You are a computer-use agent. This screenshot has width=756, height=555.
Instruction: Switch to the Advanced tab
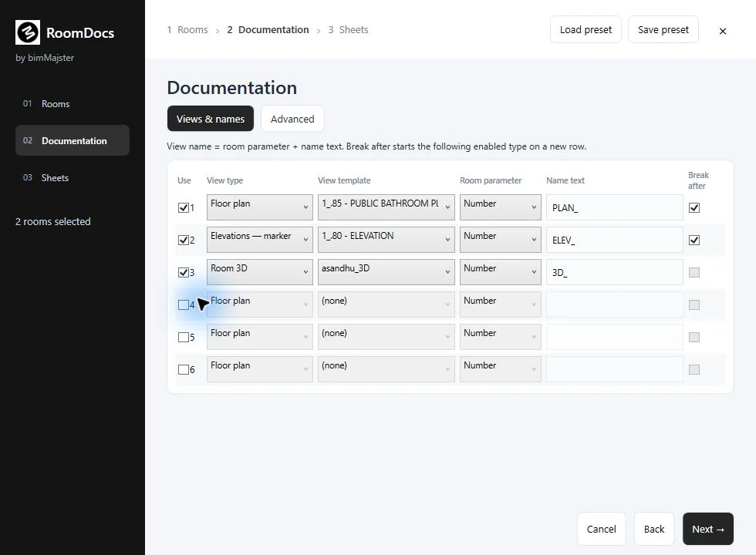pyautogui.click(x=292, y=119)
